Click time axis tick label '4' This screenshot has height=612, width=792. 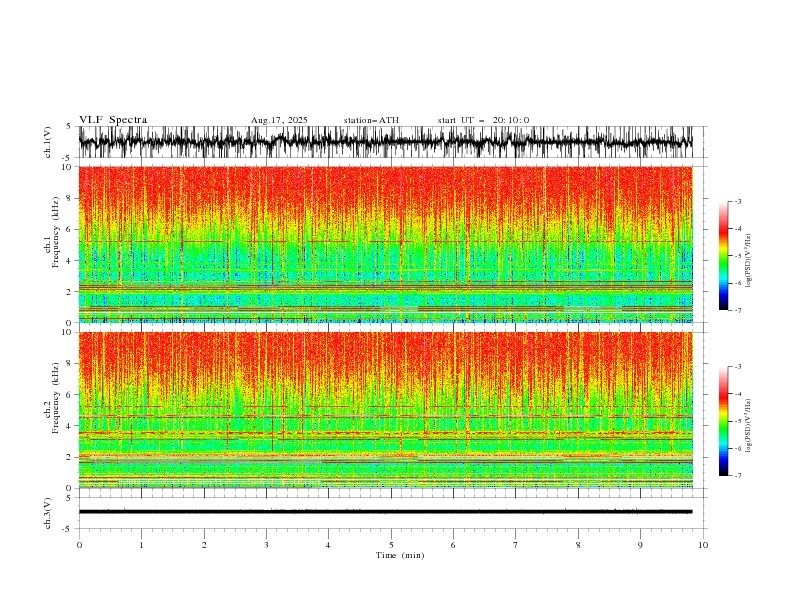328,545
